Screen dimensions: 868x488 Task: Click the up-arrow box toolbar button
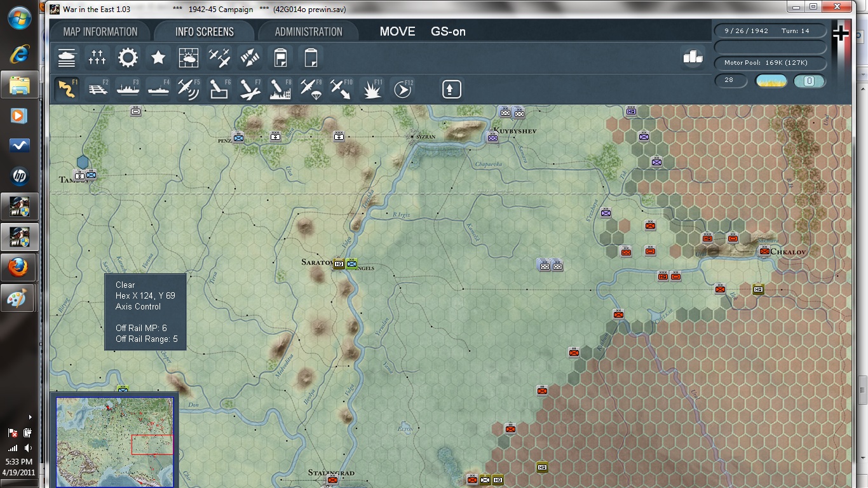coord(452,89)
